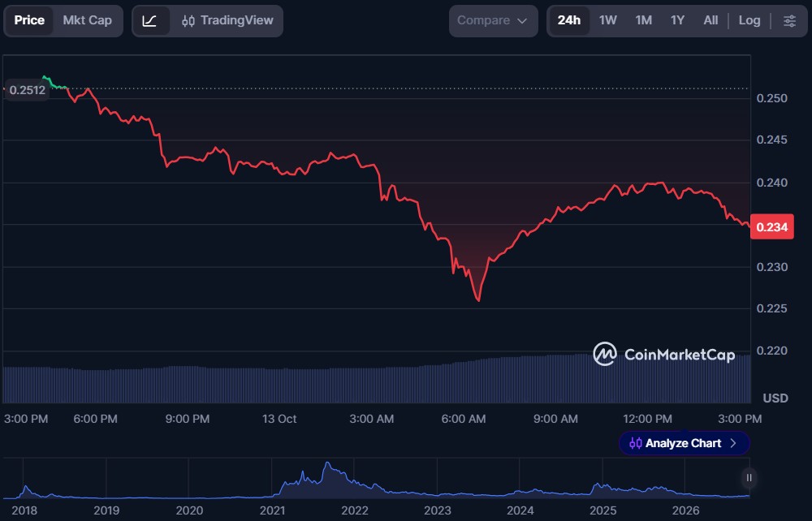Click 2018 on the history timeline
Viewport: 812px width, 521px height.
point(24,510)
